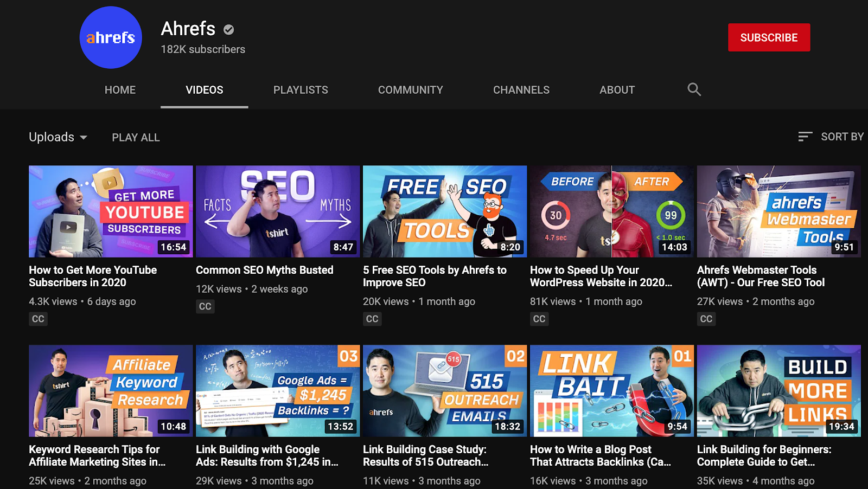
Task: Click '29K views • 3 months ago' text
Action: [x=254, y=481]
